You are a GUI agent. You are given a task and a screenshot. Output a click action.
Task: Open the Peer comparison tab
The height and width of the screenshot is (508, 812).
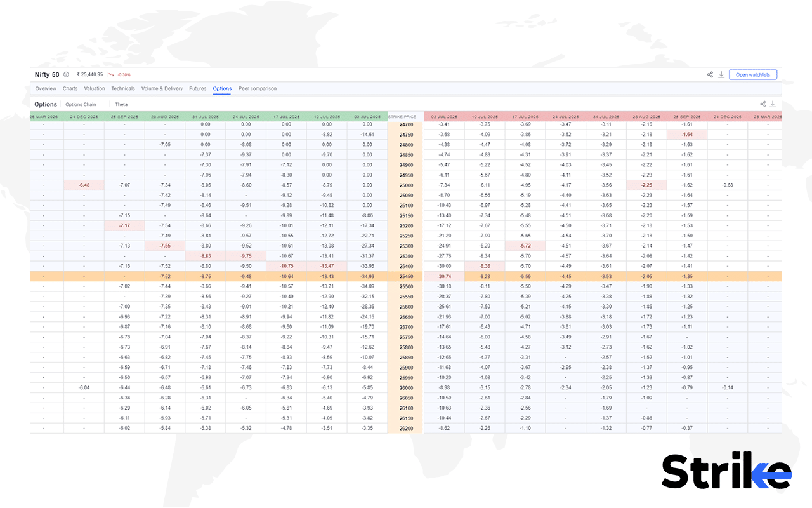pos(257,89)
